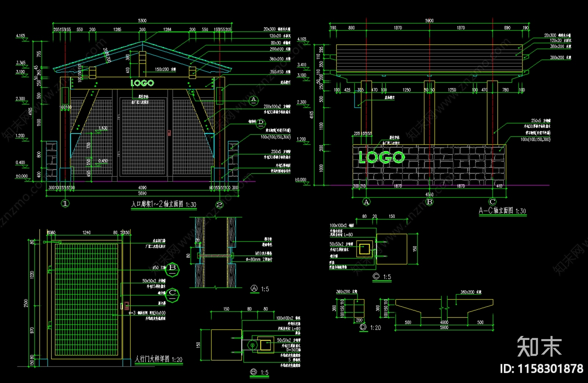Image resolution: width=588 pixels, height=383 pixels.
Task: Click the 1284 dimension on the top chain
Action: (x=167, y=29)
